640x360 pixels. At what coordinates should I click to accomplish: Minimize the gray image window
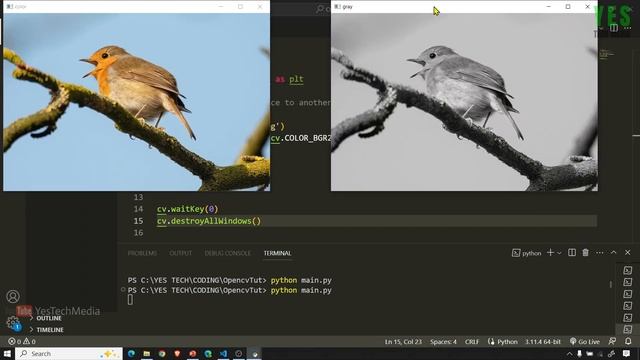click(548, 7)
